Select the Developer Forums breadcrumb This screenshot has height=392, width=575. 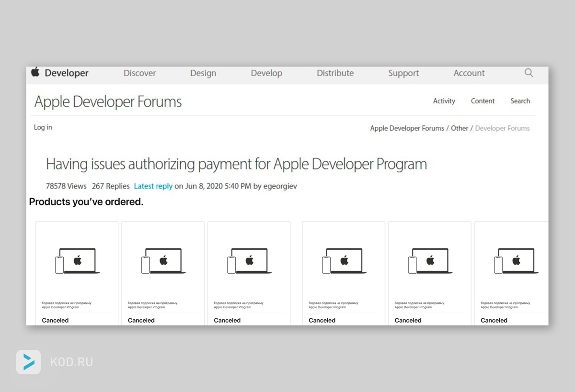coord(502,128)
